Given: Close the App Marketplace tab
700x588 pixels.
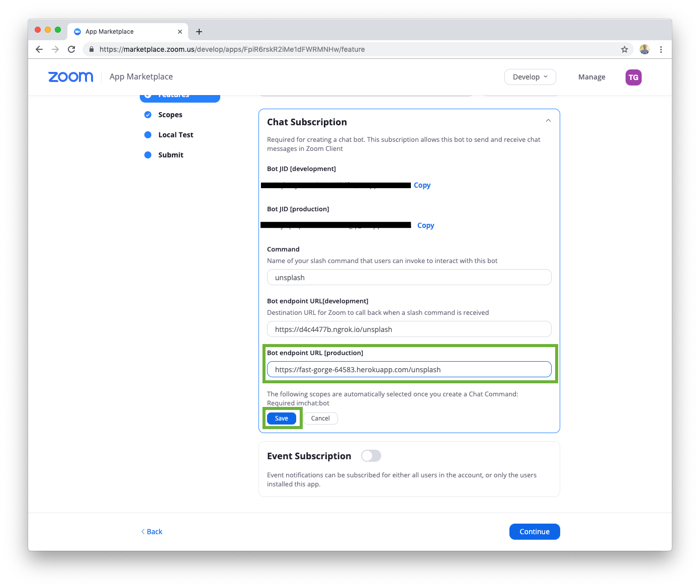Looking at the screenshot, I should pos(180,32).
